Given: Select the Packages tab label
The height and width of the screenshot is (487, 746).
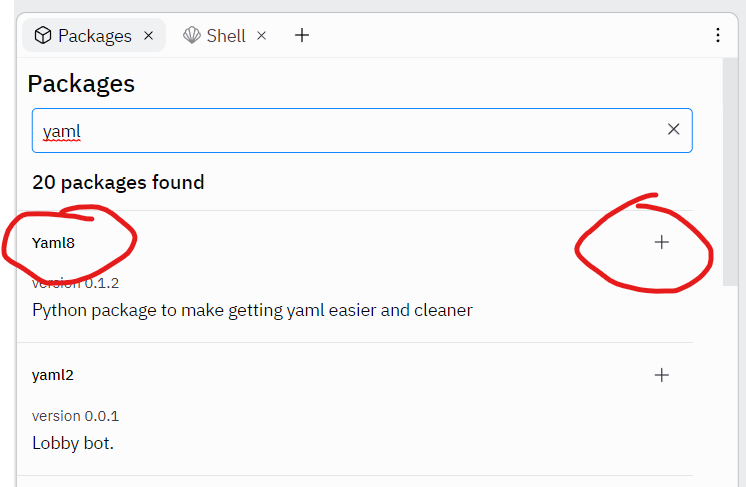Looking at the screenshot, I should 95,36.
